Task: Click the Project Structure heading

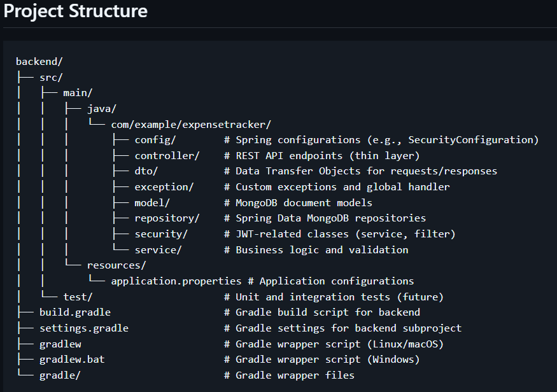Action: (76, 11)
